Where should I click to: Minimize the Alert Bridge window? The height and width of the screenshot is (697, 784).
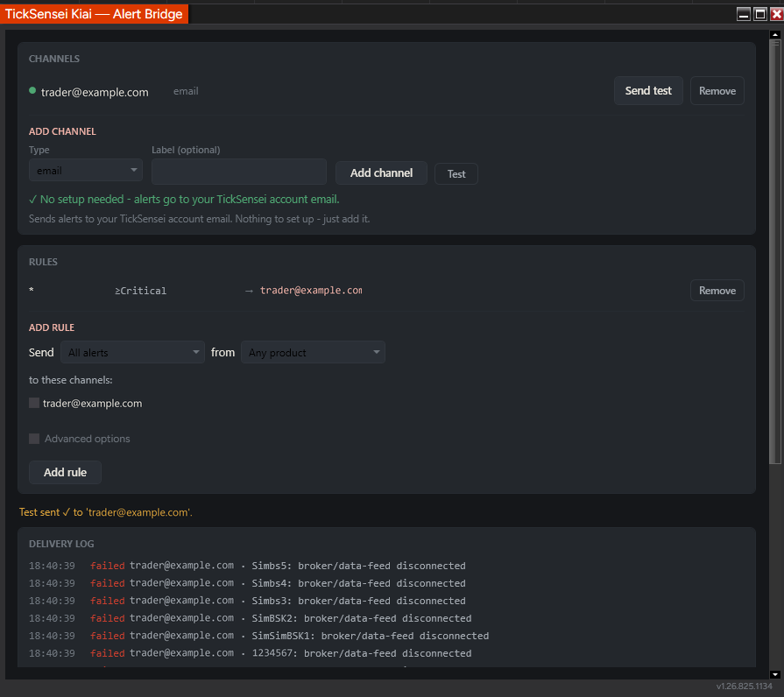click(x=744, y=14)
